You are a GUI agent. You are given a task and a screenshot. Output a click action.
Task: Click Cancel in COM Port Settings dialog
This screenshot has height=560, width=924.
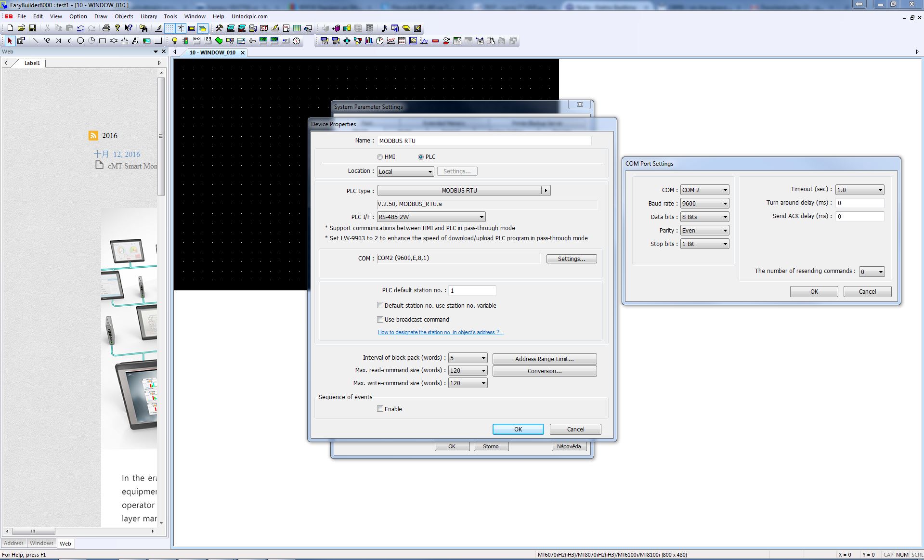coord(867,291)
